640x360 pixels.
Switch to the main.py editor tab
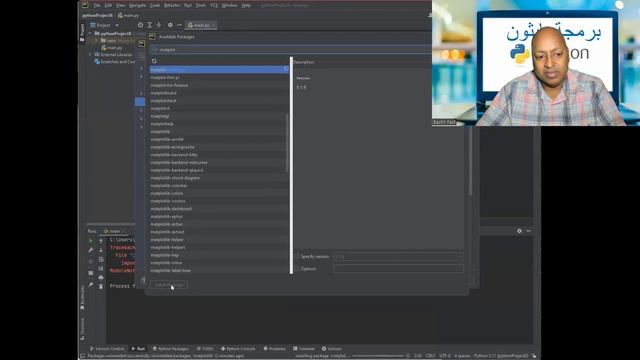click(201, 25)
